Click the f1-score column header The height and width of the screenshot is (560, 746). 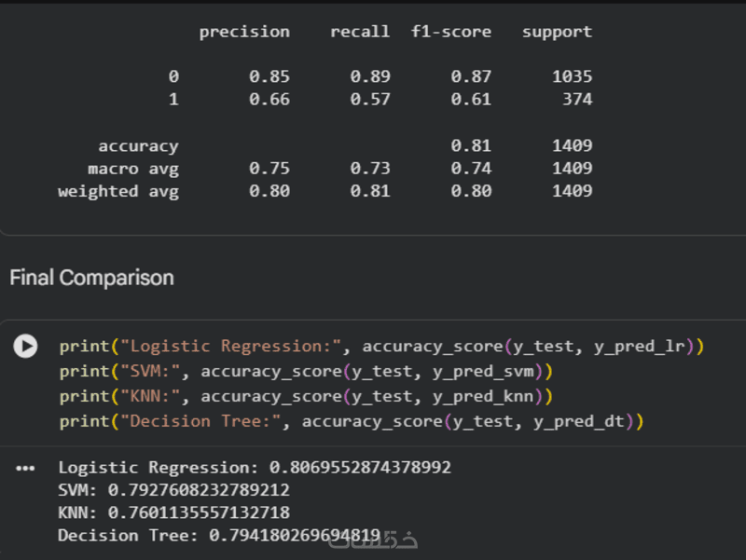coord(451,32)
